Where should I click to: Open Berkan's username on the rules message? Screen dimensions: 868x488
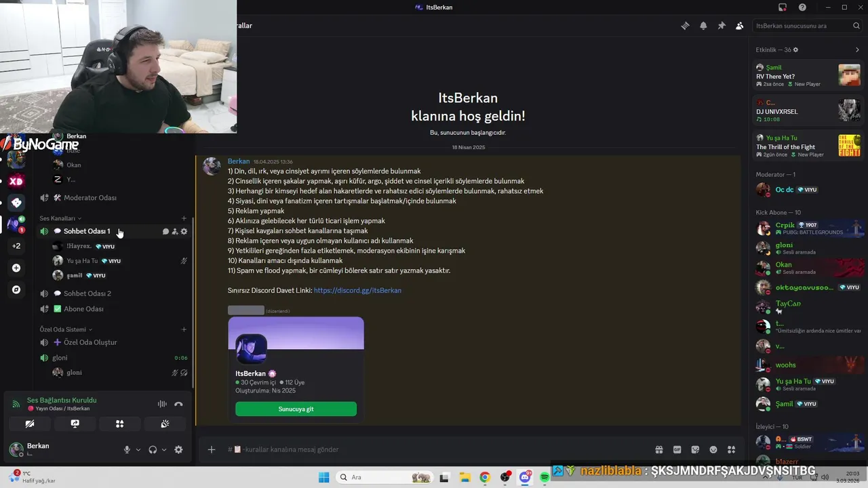tap(239, 161)
